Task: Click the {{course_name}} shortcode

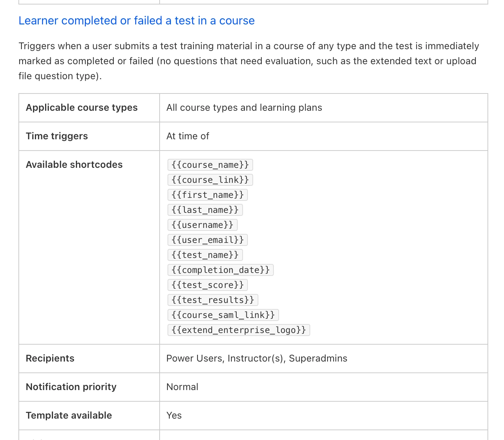Action: [x=210, y=165]
